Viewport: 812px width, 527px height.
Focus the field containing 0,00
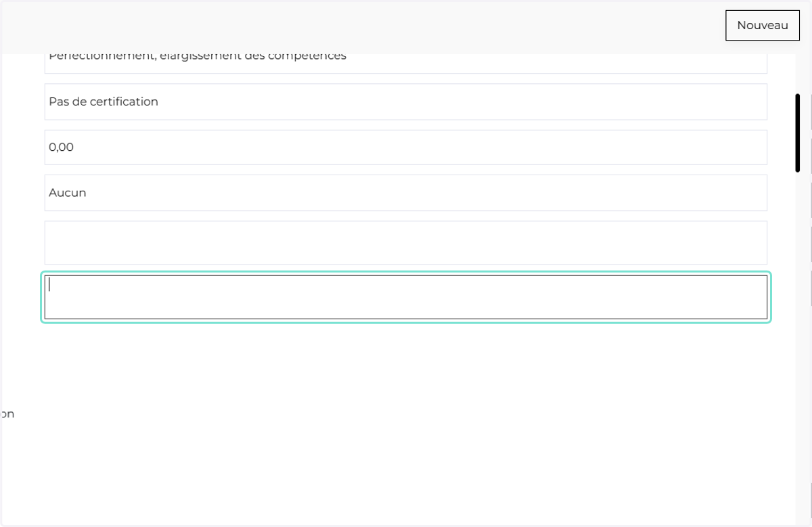[406, 147]
